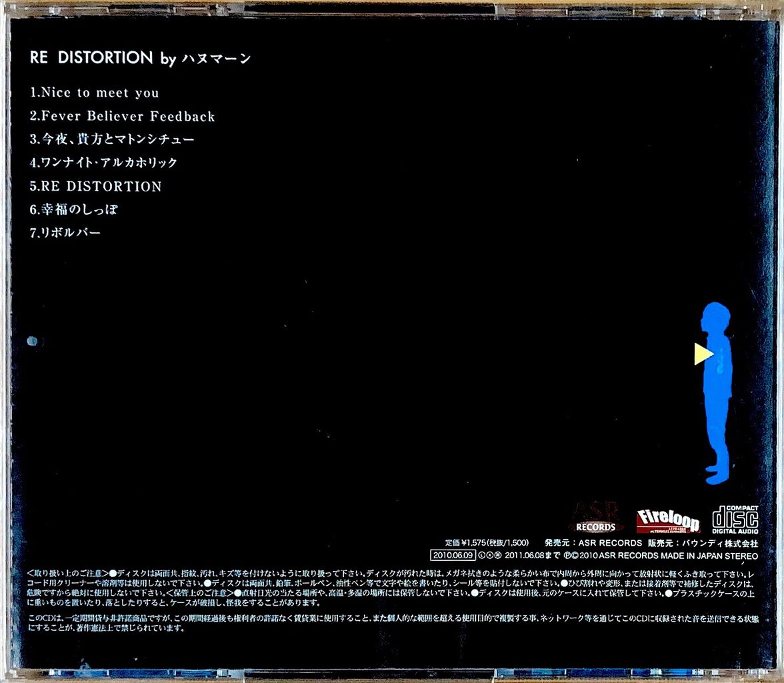
Task: Click '2010 ASR RECORDS MADE IN JAPAN STEREO' text
Action: tap(668, 556)
